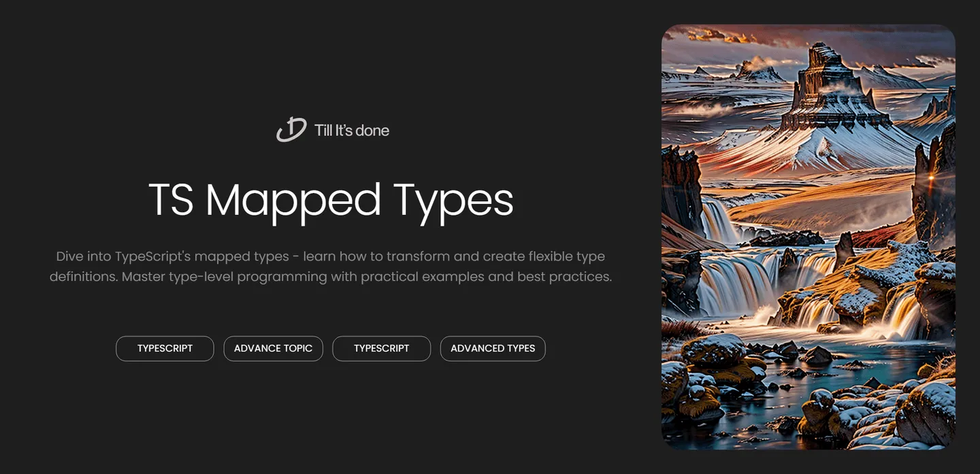This screenshot has height=474, width=980.
Task: Click the word "Mapped" in the title
Action: pyautogui.click(x=293, y=200)
